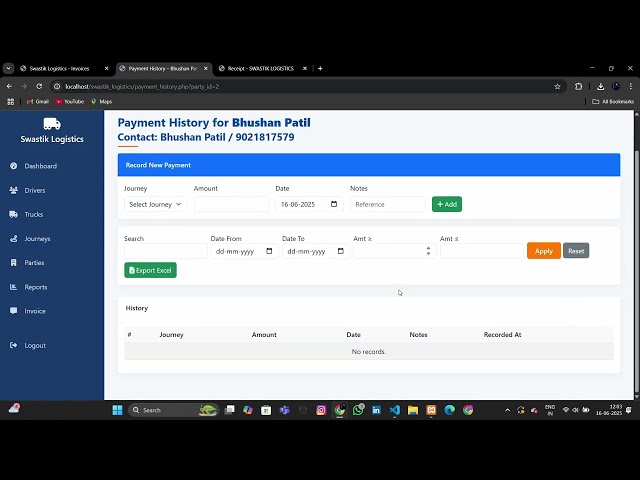Open the browser extensions icon
The image size is (640, 480).
click(578, 87)
